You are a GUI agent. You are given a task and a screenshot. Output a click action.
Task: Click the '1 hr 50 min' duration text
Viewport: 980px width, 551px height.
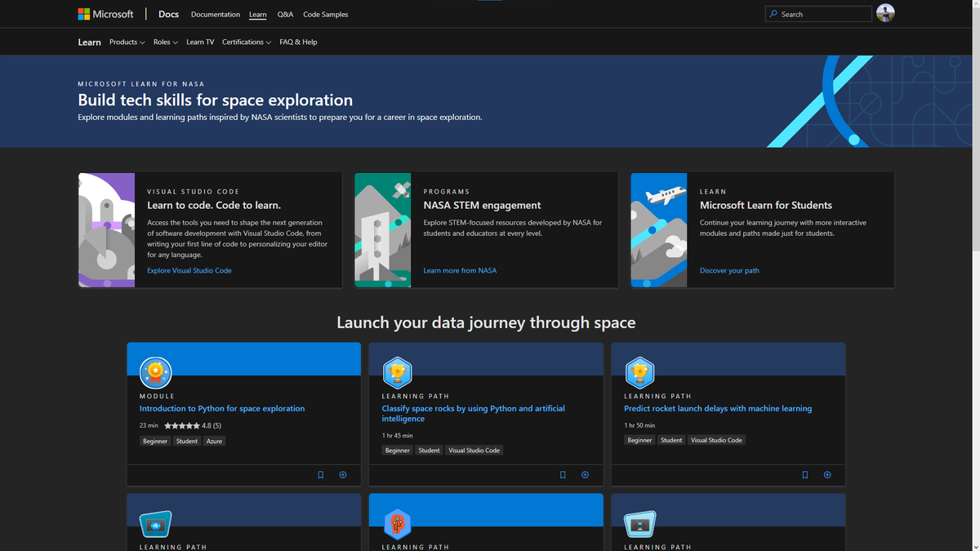tap(639, 425)
